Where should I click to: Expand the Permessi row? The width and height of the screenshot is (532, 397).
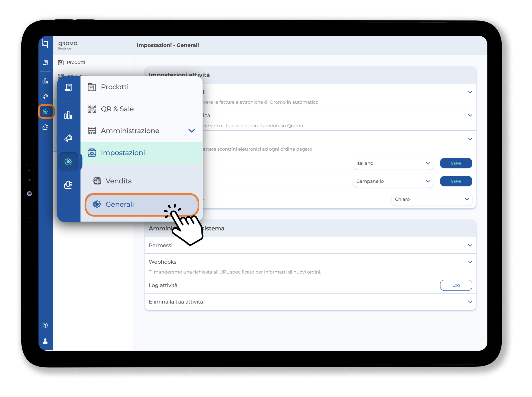pyautogui.click(x=310, y=245)
